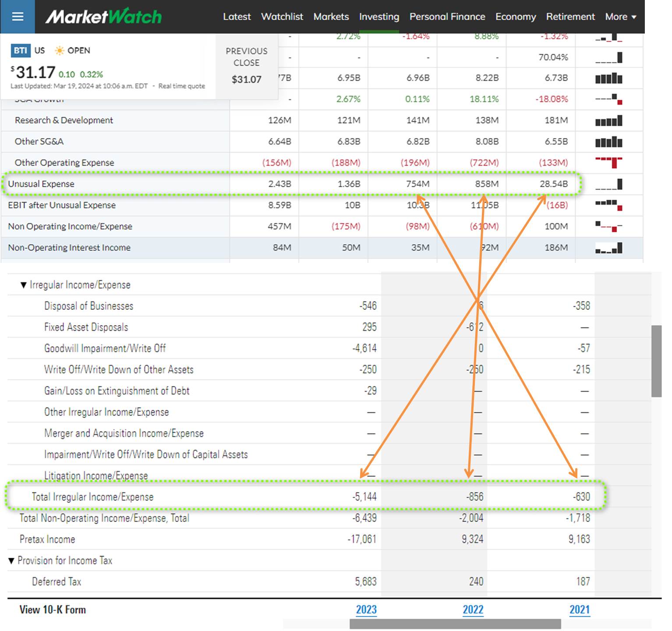Image resolution: width=672 pixels, height=631 pixels.
Task: Open the 2022 10-K form link
Action: [x=473, y=610]
